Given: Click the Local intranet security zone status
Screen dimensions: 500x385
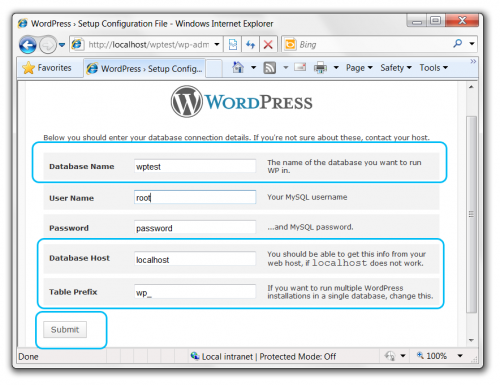Looking at the screenshot, I should pyautogui.click(x=263, y=357).
